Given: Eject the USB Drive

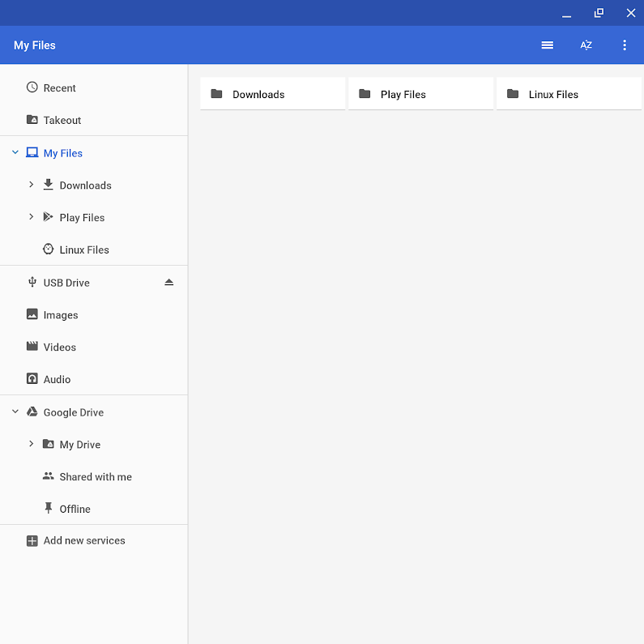Looking at the screenshot, I should coord(168,283).
